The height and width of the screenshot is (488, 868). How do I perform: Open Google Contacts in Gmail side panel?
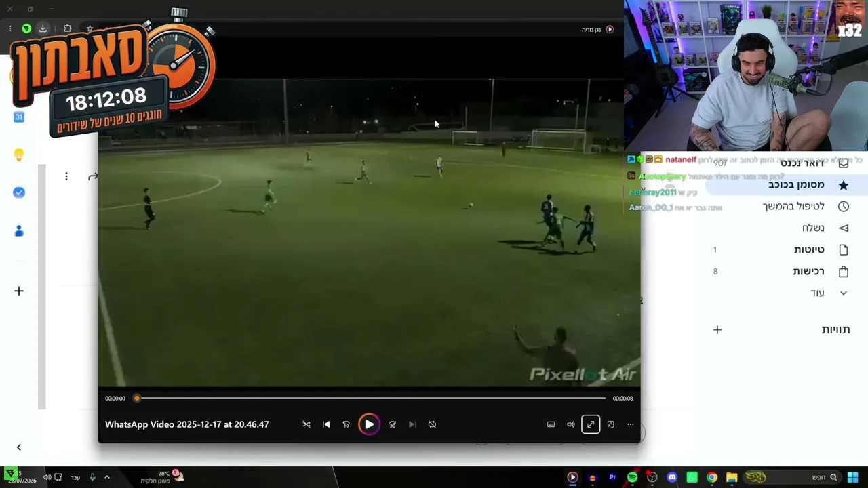(x=19, y=231)
